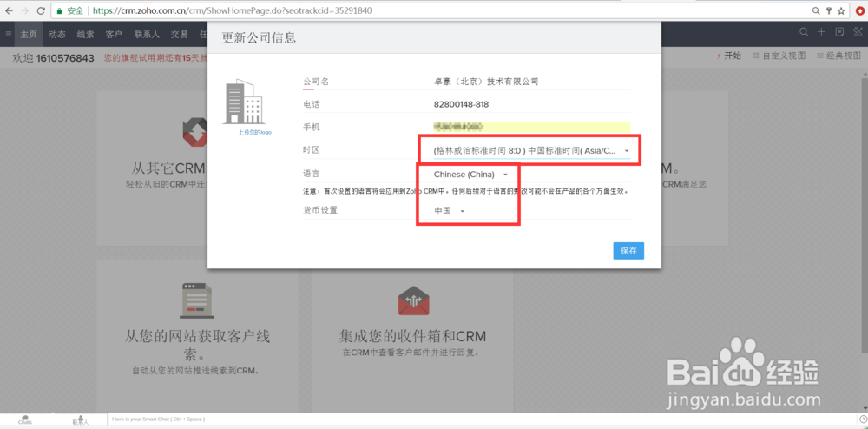Click the trial period notice text
This screenshot has height=429, width=868.
155,58
